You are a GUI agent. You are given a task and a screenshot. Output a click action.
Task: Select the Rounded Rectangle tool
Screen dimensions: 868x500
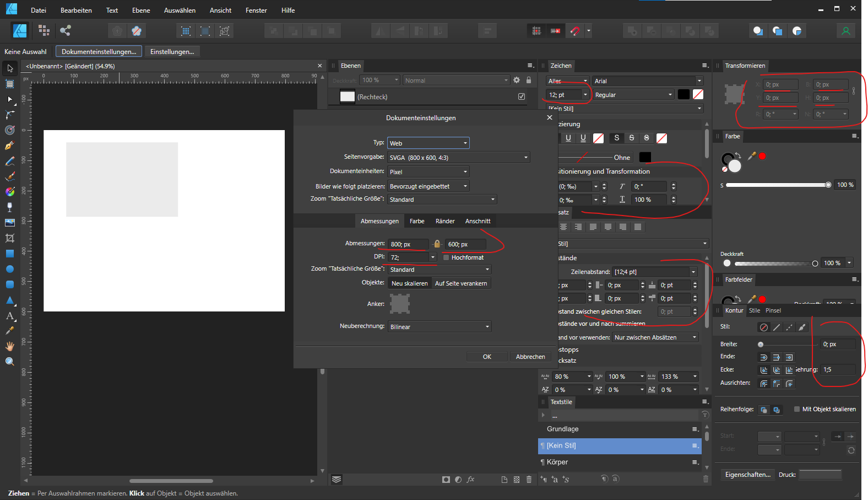(10, 284)
